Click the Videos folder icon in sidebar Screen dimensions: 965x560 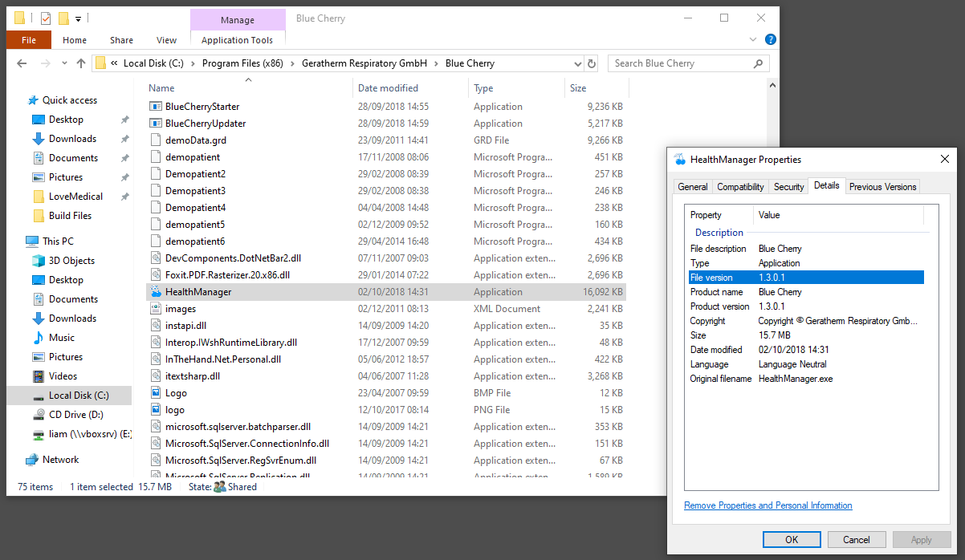coord(38,376)
